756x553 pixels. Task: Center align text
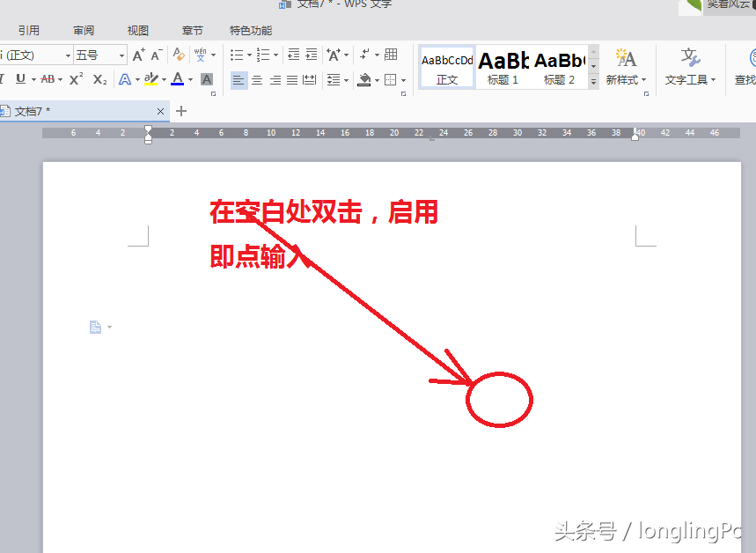click(x=258, y=79)
